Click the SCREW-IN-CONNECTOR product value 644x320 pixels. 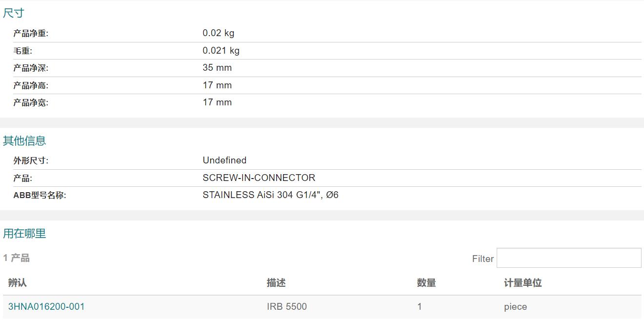pos(259,178)
